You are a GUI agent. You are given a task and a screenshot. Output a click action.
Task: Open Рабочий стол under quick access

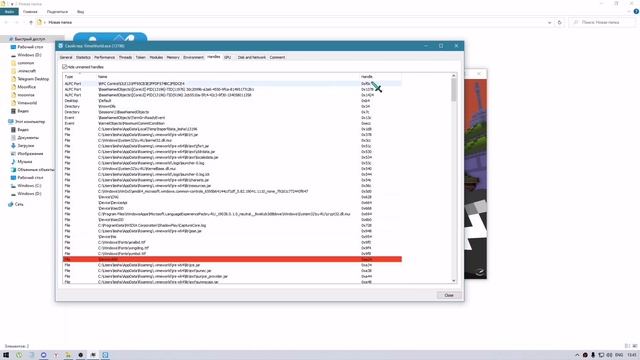point(30,47)
